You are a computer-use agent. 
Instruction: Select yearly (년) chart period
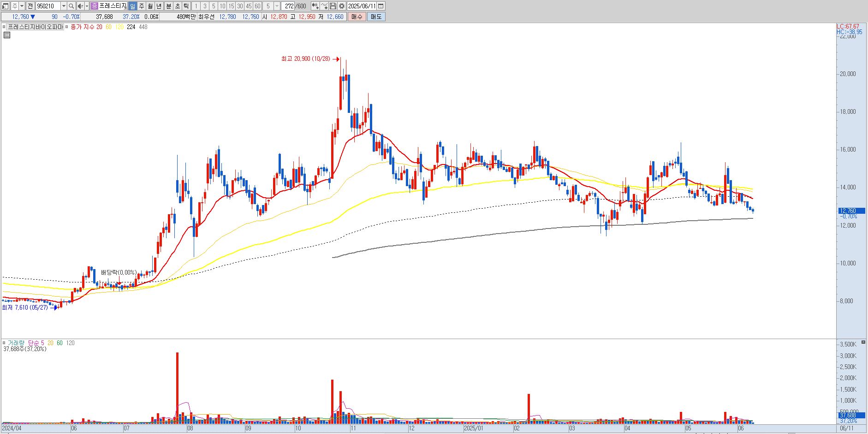(159, 6)
